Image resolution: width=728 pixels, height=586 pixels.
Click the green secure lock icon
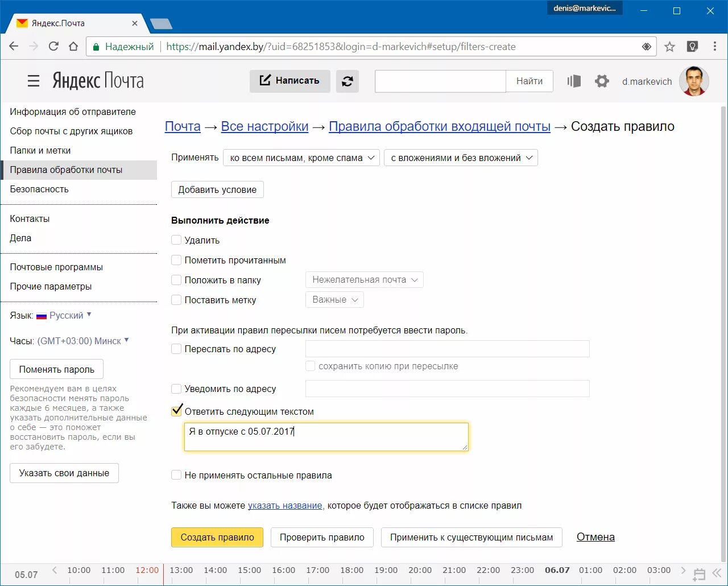(96, 47)
